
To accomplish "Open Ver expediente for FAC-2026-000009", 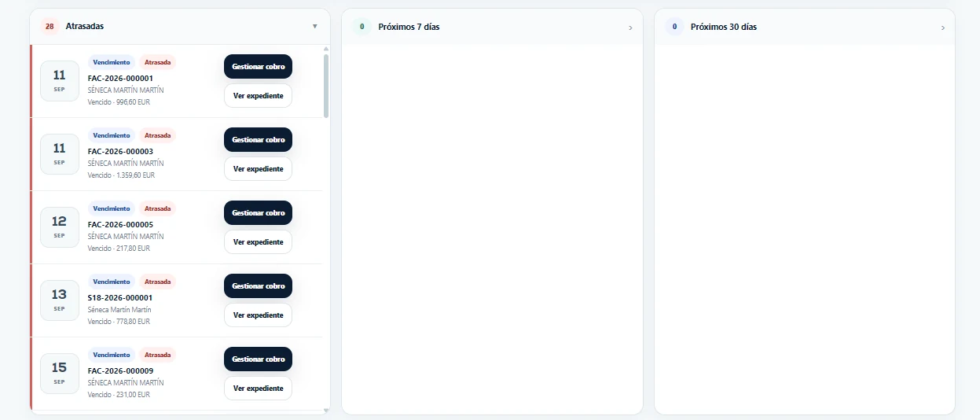I will pos(258,389).
